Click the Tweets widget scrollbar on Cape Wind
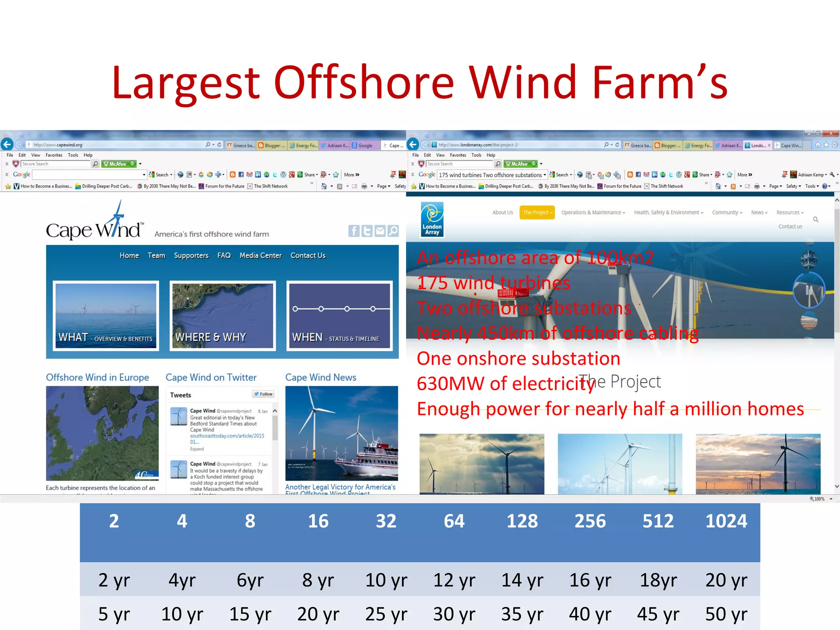The width and height of the screenshot is (840, 630). click(275, 427)
